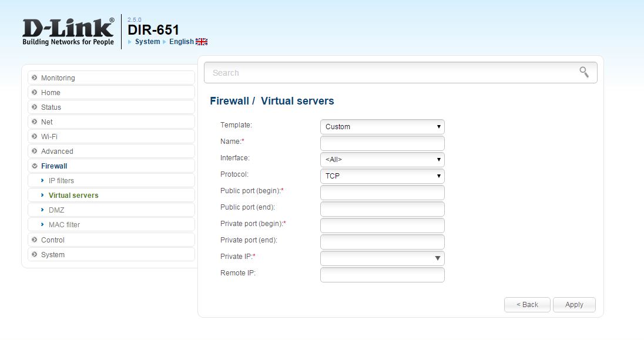The width and height of the screenshot is (644, 340).
Task: Click the System sidebar bullet icon
Action: coord(35,255)
